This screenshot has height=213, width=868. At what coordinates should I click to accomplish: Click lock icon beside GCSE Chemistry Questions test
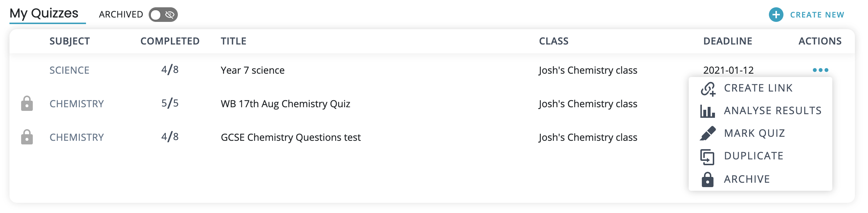point(27,137)
